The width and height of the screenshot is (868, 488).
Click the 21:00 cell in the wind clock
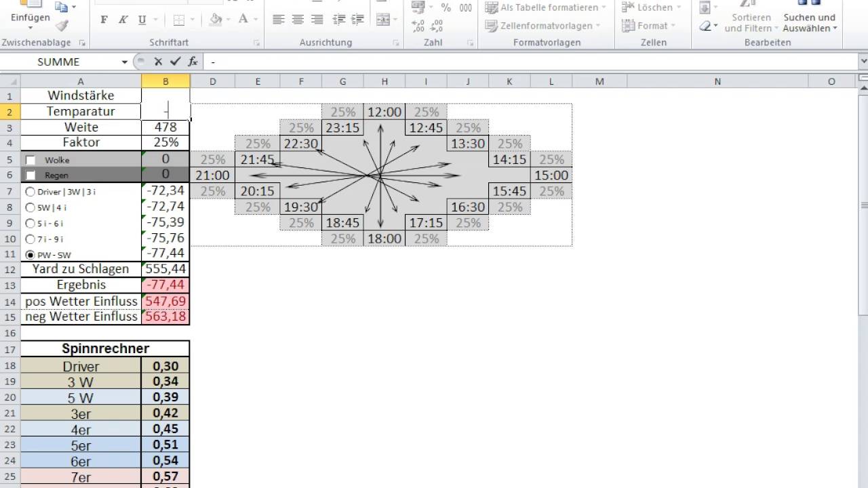pyautogui.click(x=212, y=176)
